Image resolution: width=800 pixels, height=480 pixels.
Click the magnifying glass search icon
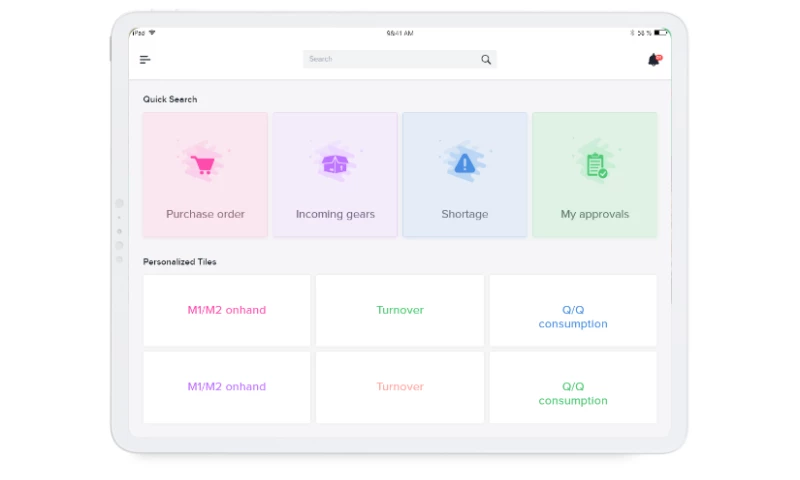click(486, 60)
